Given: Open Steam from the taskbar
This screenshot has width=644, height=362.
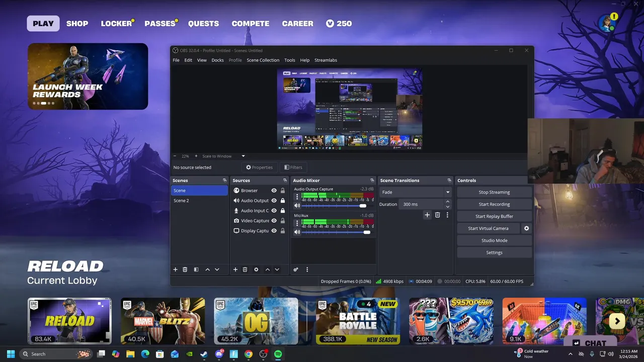Looking at the screenshot, I should [204, 354].
